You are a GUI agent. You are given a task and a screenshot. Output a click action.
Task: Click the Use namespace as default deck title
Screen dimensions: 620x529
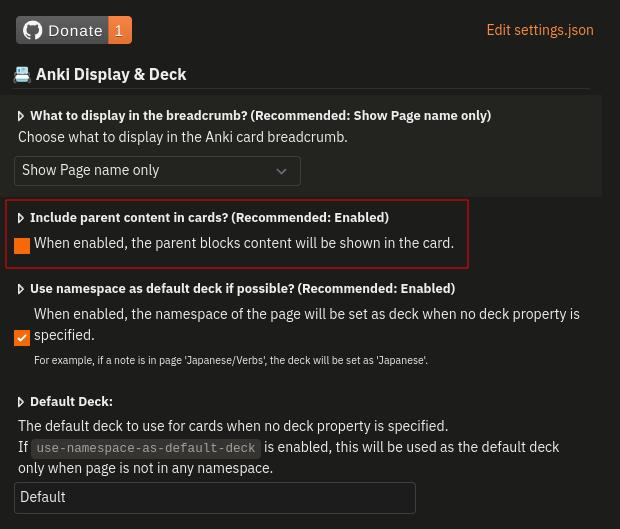243,289
